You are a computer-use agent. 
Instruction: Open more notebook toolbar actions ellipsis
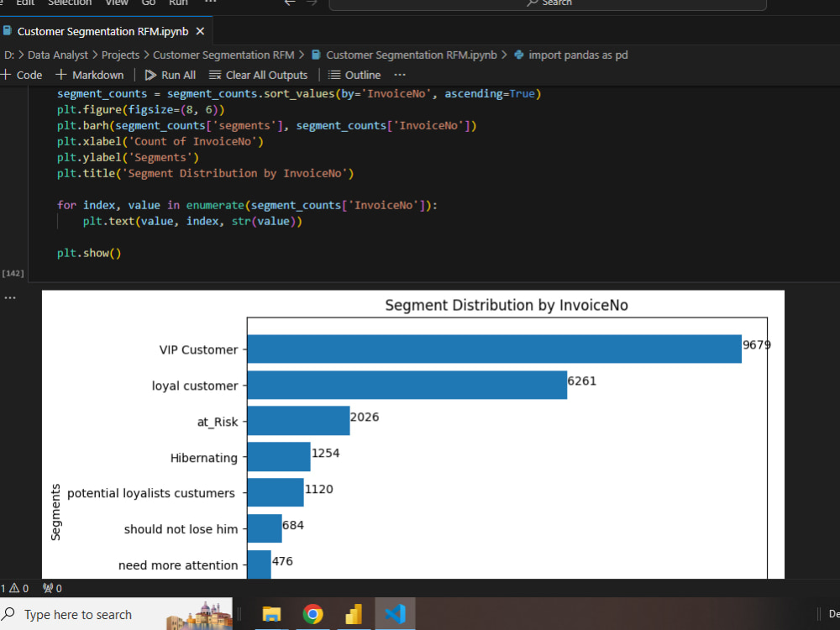(400, 75)
